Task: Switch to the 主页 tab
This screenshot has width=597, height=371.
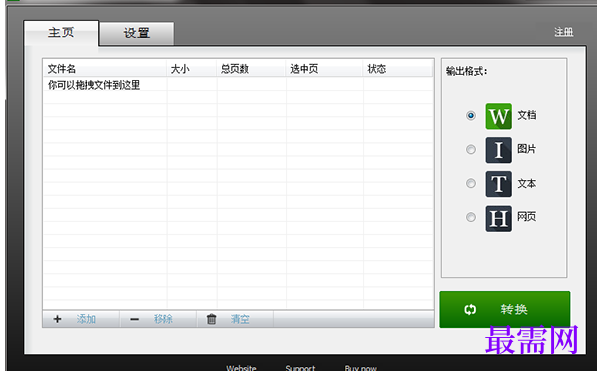Action: point(61,33)
